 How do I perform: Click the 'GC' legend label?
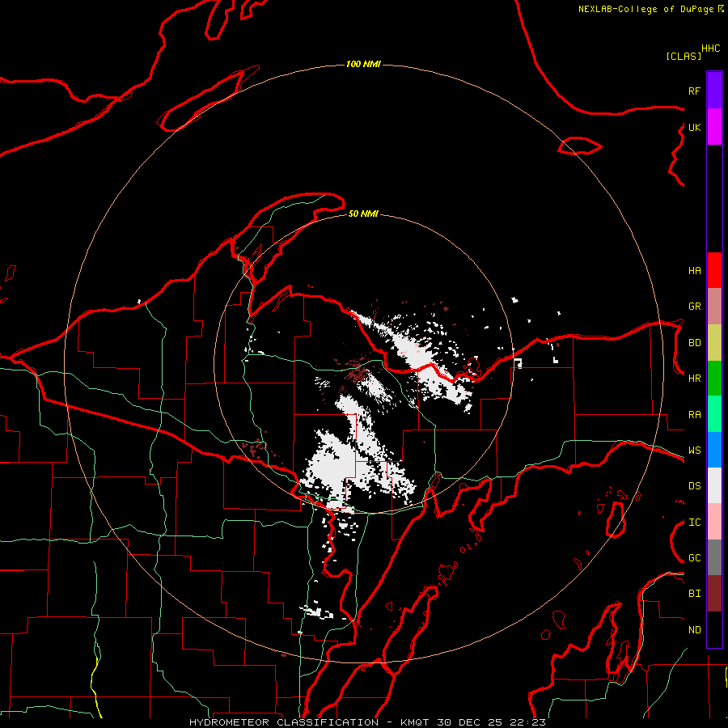point(694,558)
